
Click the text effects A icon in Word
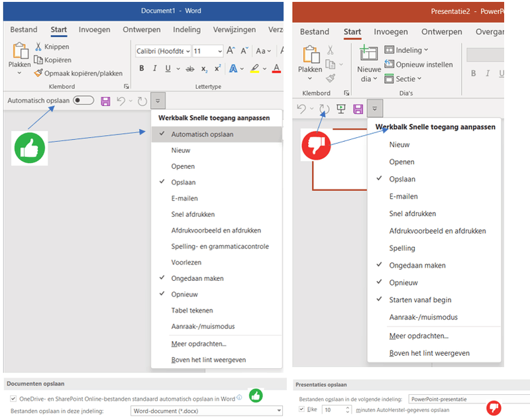click(x=233, y=69)
